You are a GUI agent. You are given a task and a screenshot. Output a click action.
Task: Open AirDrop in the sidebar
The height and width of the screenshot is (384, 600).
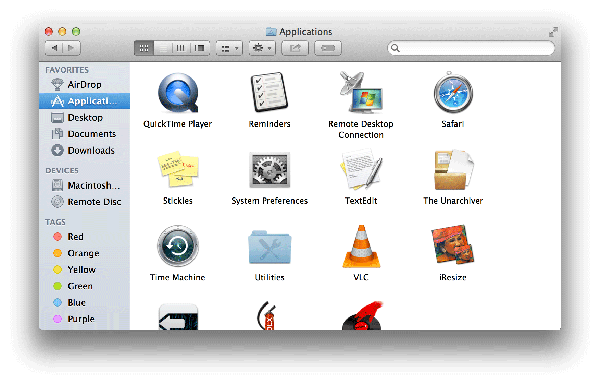pos(84,85)
